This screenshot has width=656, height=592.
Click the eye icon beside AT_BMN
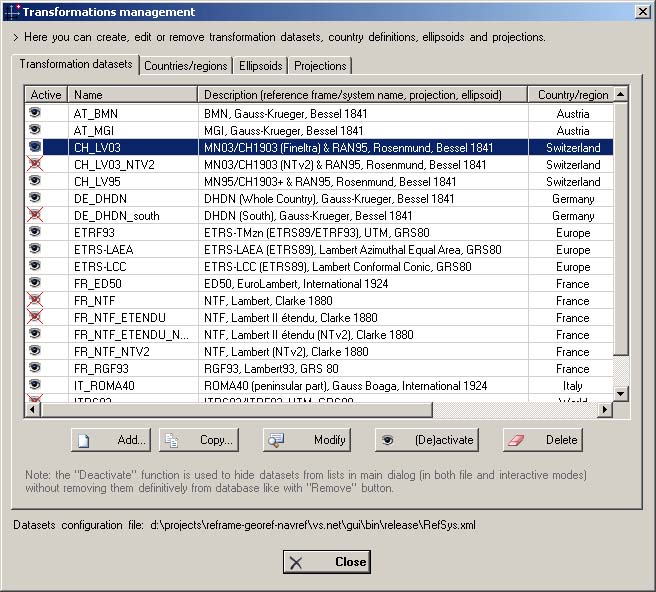pos(36,114)
